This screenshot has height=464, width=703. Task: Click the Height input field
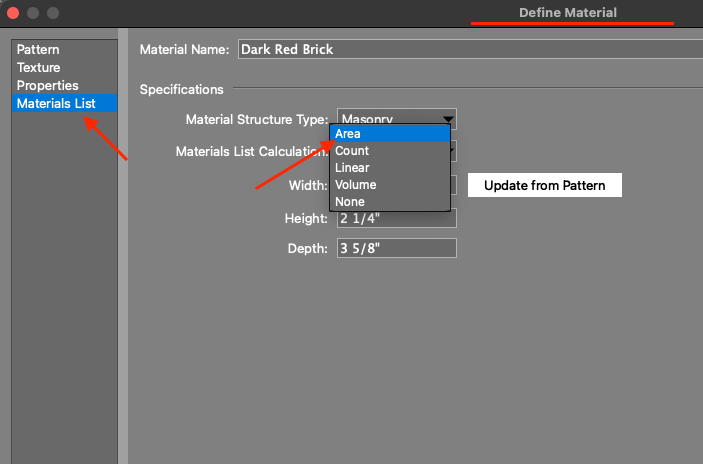point(397,218)
